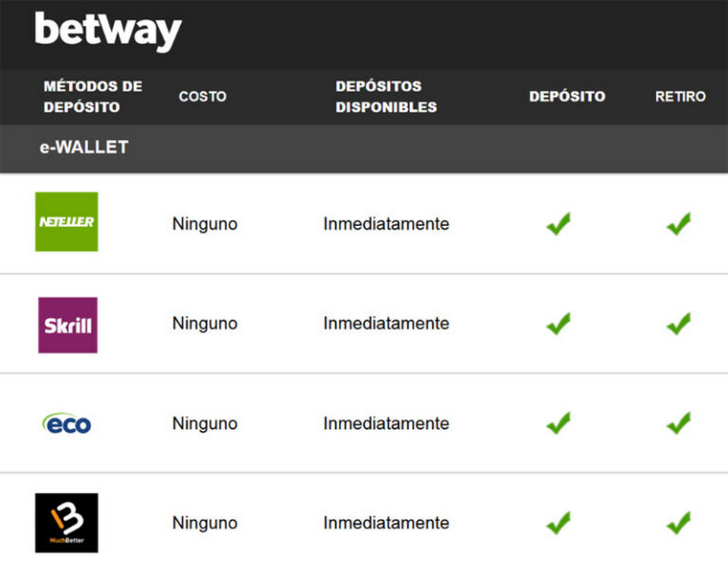This screenshot has width=728, height=565.
Task: Click Ninguno cost in Neteller row
Action: (x=204, y=224)
